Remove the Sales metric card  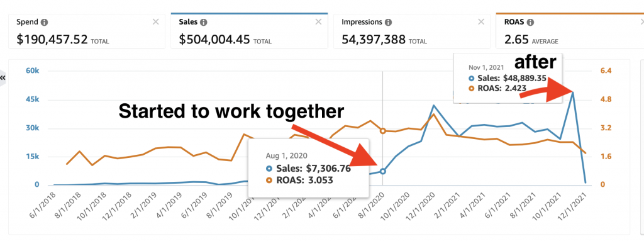(318, 22)
